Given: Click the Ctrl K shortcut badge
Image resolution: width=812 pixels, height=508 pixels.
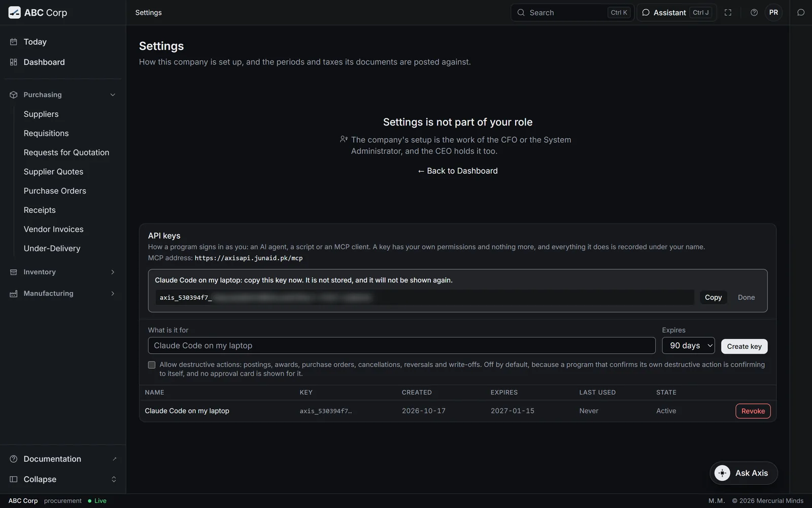Looking at the screenshot, I should tap(619, 13).
